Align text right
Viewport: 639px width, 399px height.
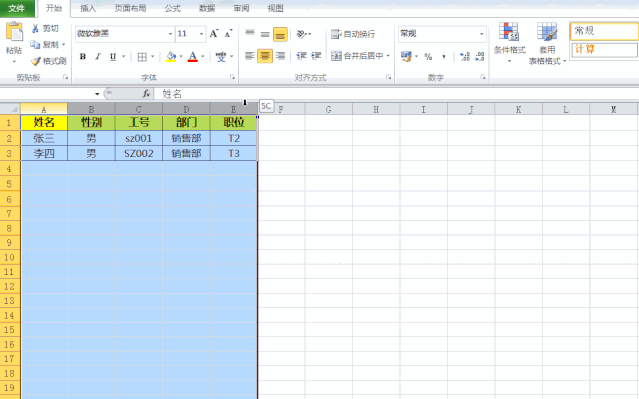(280, 56)
